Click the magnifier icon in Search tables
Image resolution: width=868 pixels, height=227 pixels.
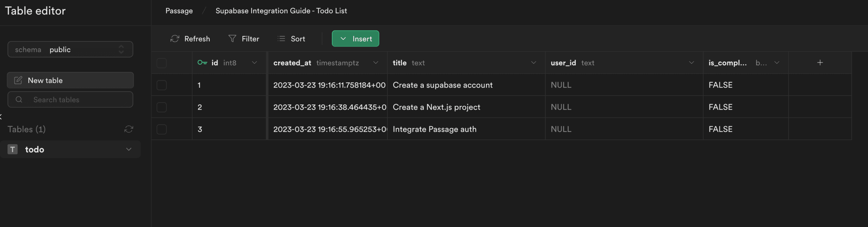pyautogui.click(x=19, y=99)
